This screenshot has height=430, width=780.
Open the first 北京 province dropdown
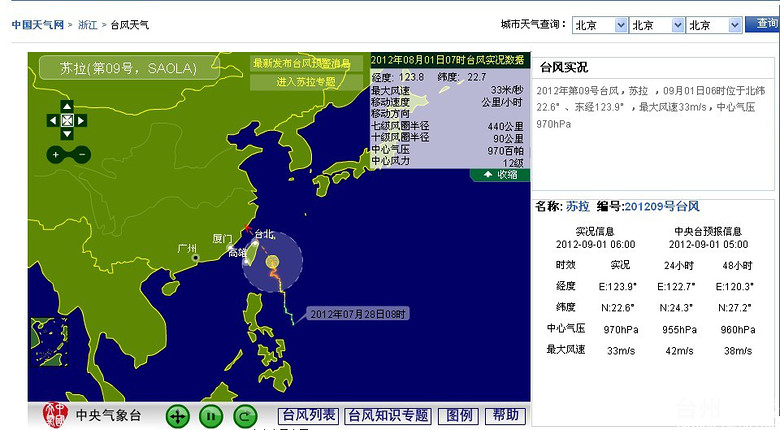click(600, 25)
